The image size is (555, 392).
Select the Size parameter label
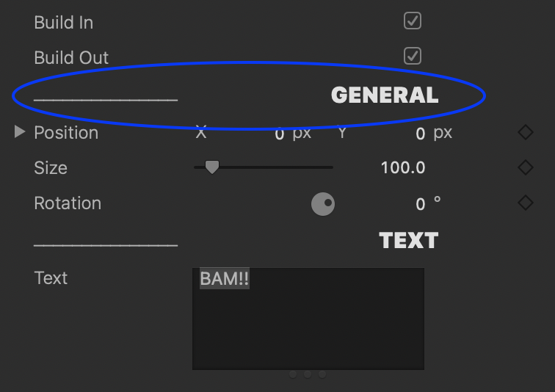click(x=51, y=168)
